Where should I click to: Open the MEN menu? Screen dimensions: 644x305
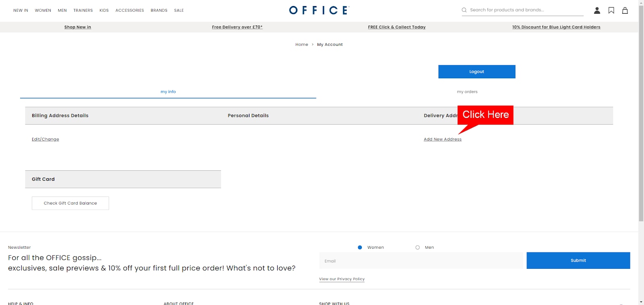tap(62, 10)
